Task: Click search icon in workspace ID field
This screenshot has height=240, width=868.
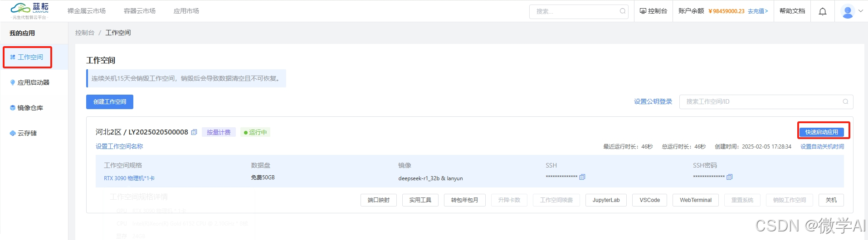Action: [845, 102]
